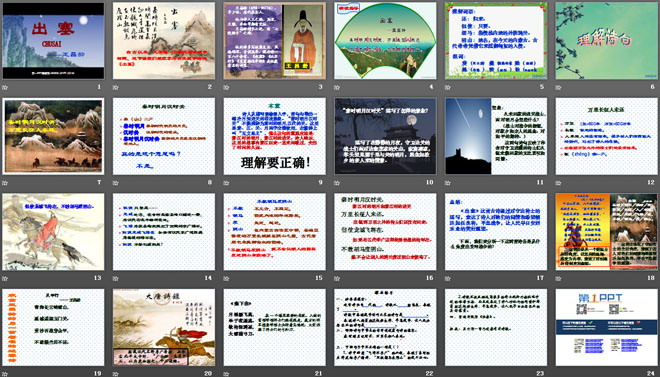
Task: Click the animation star icon under slide 22
Action: click(x=337, y=374)
